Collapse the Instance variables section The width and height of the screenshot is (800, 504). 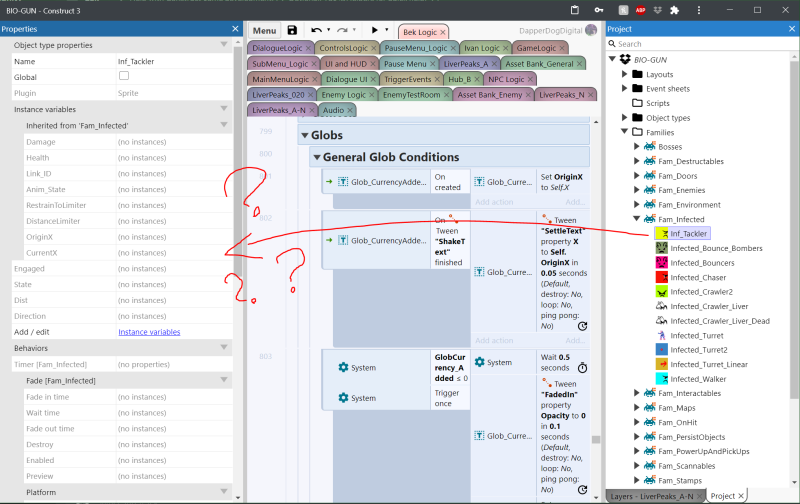222,108
